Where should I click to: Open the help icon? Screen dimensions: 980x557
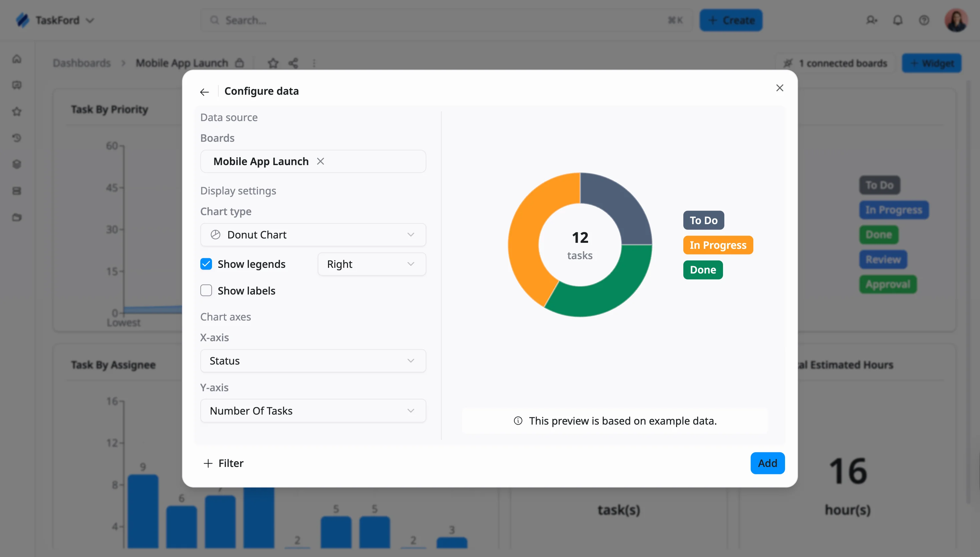click(924, 20)
